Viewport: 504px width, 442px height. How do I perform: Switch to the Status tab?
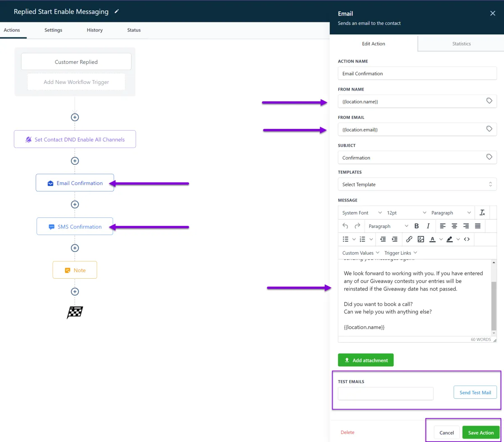click(x=134, y=30)
